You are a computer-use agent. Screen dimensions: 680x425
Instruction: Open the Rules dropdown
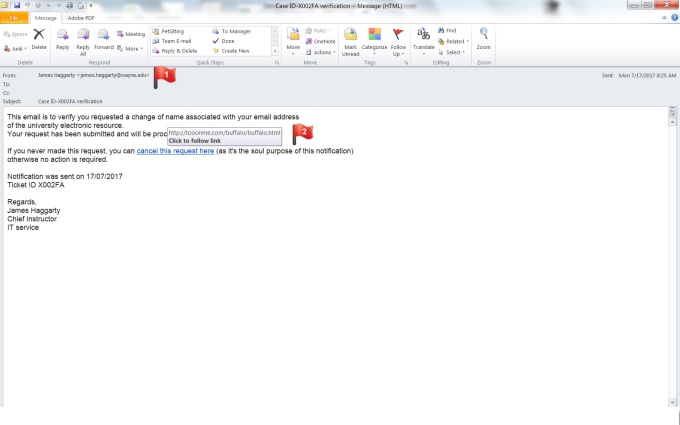(319, 30)
